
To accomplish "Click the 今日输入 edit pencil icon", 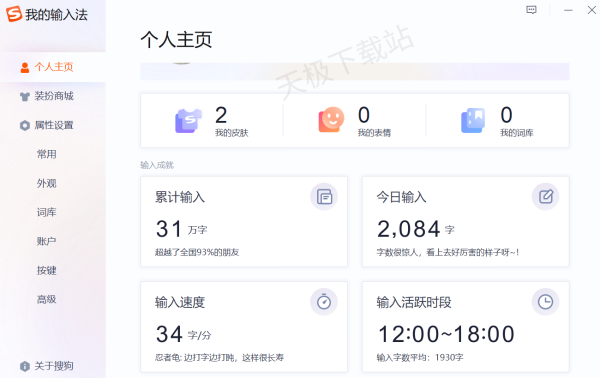I will point(546,197).
